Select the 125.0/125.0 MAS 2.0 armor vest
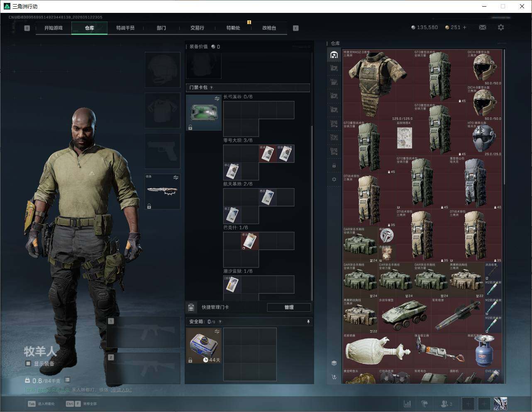The image size is (532, 412). point(377,84)
